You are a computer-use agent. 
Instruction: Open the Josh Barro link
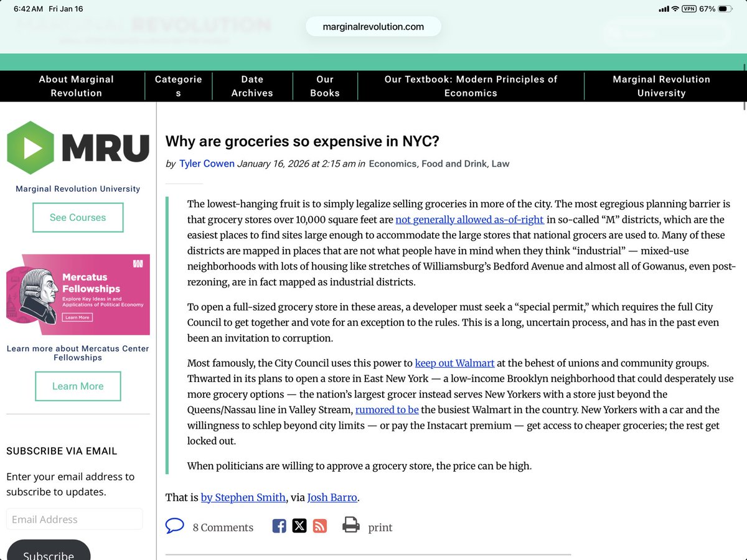(x=332, y=498)
